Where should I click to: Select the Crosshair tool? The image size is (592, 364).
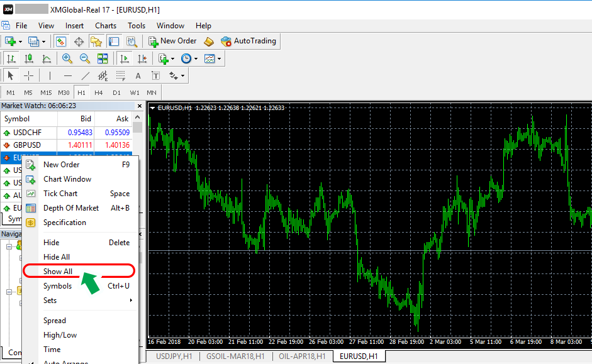pos(29,76)
